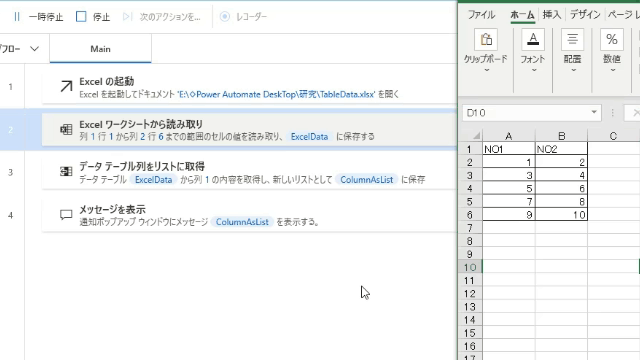Select cell B1 containing NO2
The height and width of the screenshot is (360, 640).
click(561, 149)
